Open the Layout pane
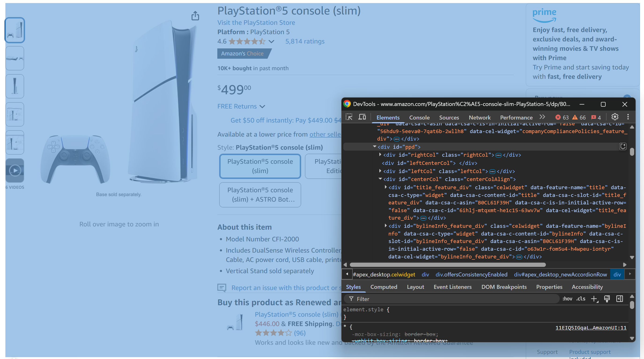The image size is (644, 359). tap(415, 287)
